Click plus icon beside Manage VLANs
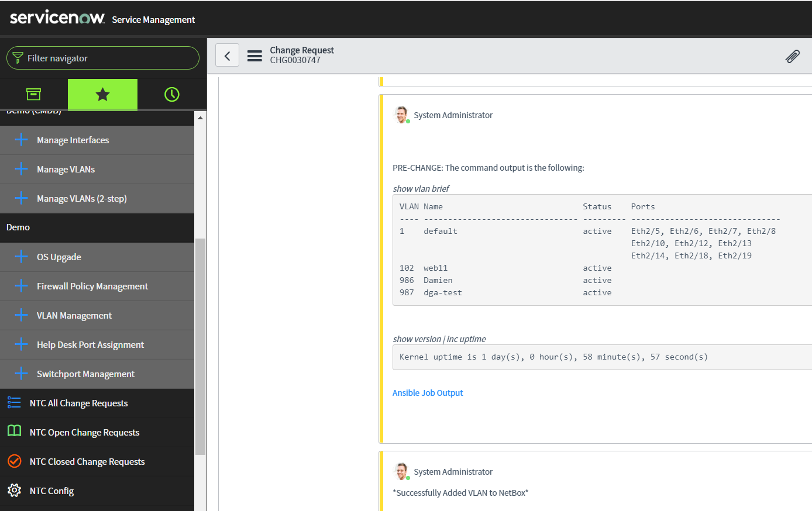 tap(21, 169)
